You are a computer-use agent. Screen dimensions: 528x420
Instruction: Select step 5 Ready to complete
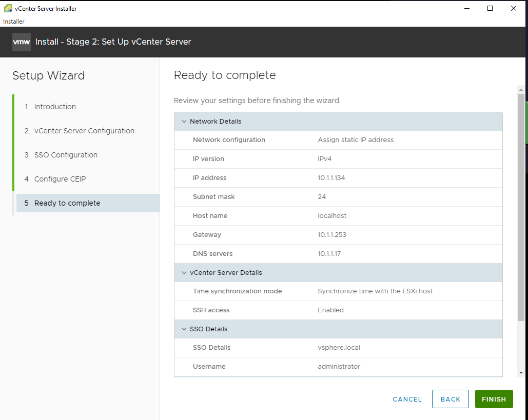(88, 203)
